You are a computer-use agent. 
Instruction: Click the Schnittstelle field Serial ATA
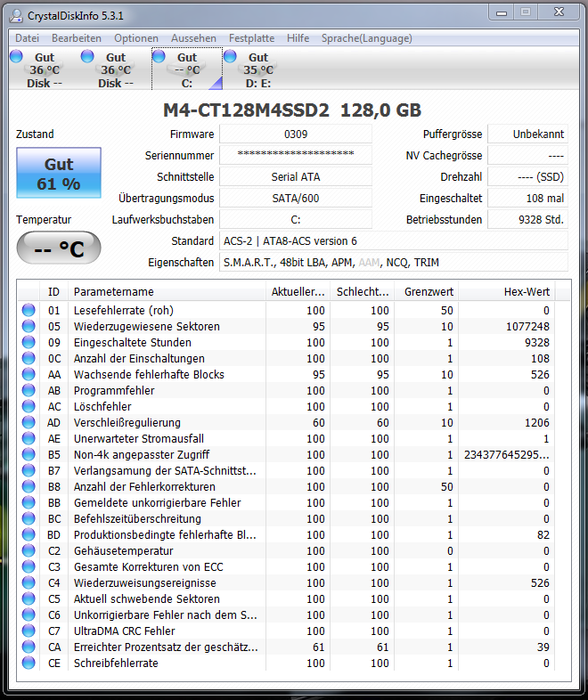(x=296, y=177)
